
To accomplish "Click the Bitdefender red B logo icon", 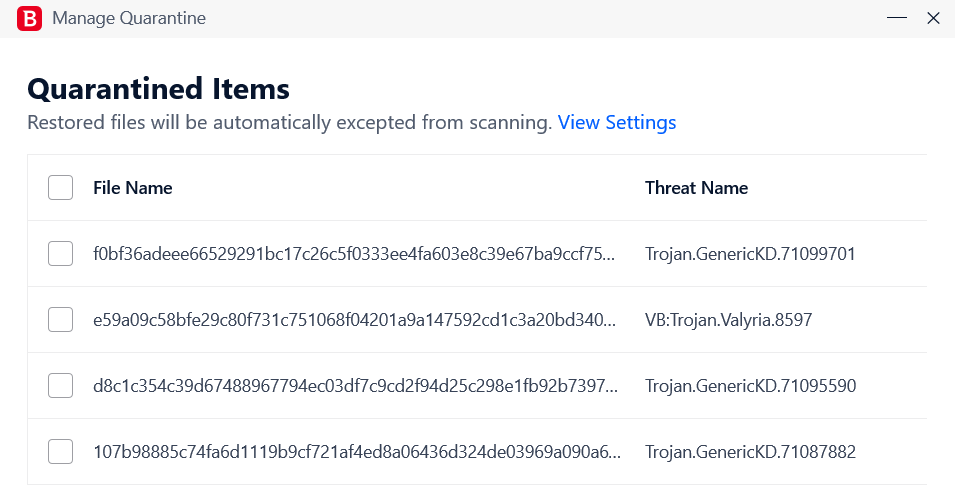I will [29, 18].
